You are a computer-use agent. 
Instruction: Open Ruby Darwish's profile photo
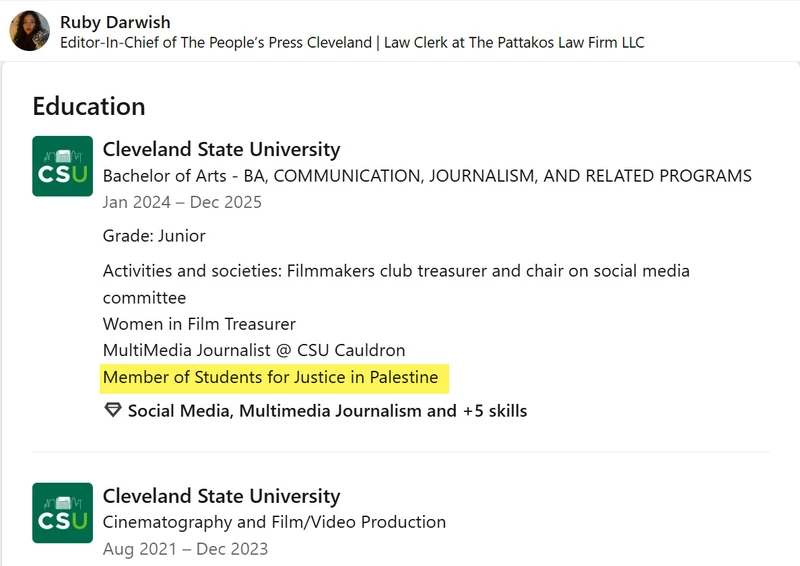(x=30, y=31)
